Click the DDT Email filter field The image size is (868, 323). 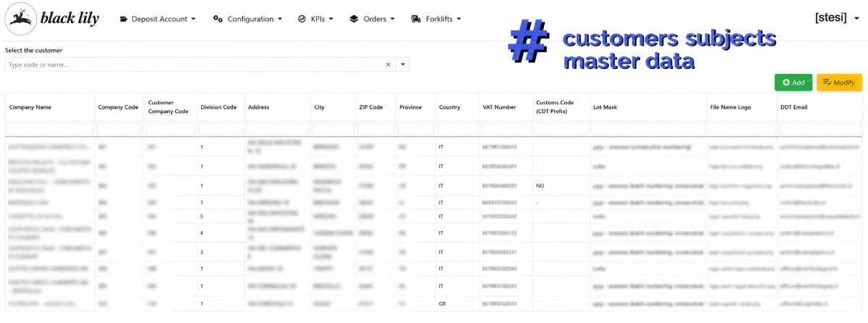pos(821,129)
